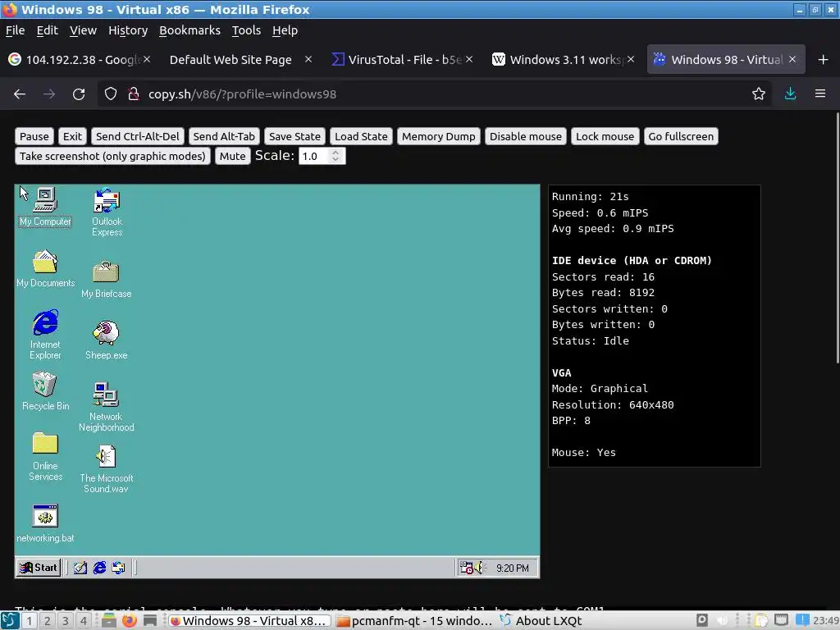840x630 pixels.
Task: Launch Internet Explorer from the quick launch bar
Action: [x=99, y=568]
